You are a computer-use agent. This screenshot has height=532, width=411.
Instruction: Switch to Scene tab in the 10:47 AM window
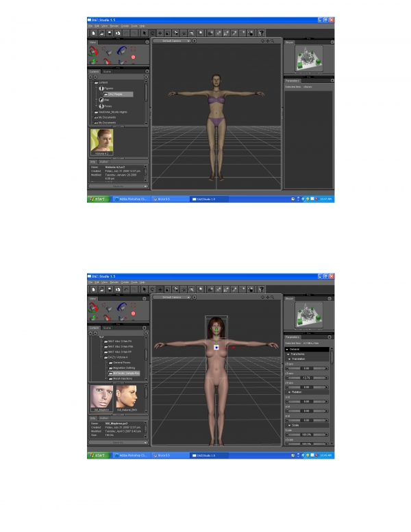pos(107,71)
